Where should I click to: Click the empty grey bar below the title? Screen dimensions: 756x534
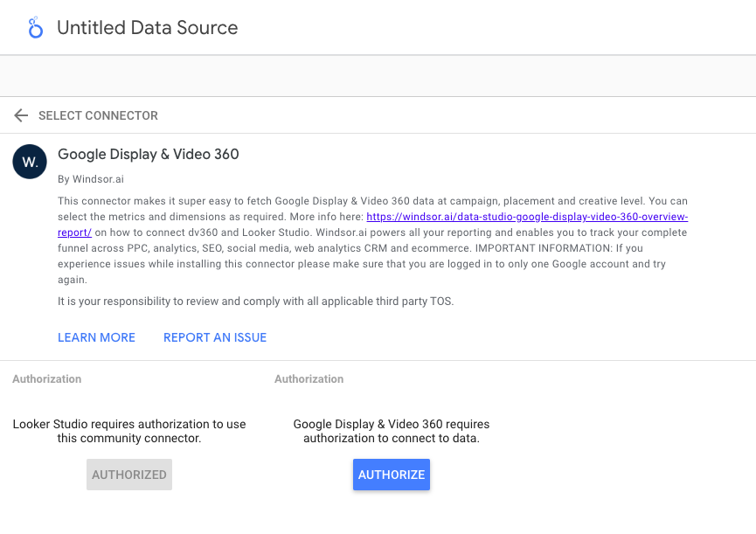(378, 76)
